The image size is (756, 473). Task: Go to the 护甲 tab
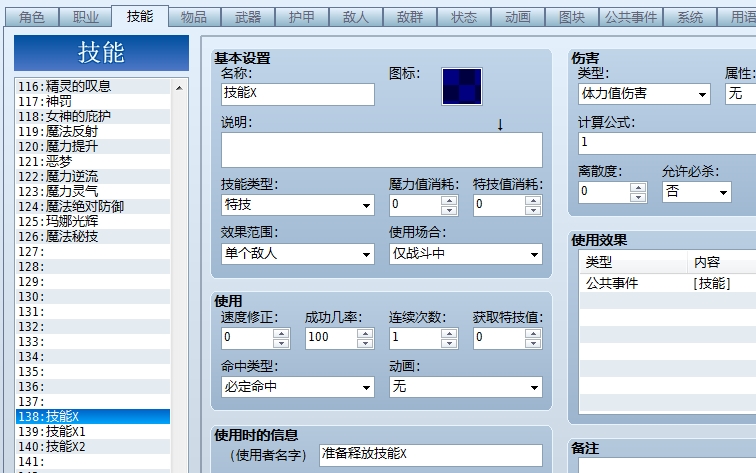pyautogui.click(x=302, y=17)
